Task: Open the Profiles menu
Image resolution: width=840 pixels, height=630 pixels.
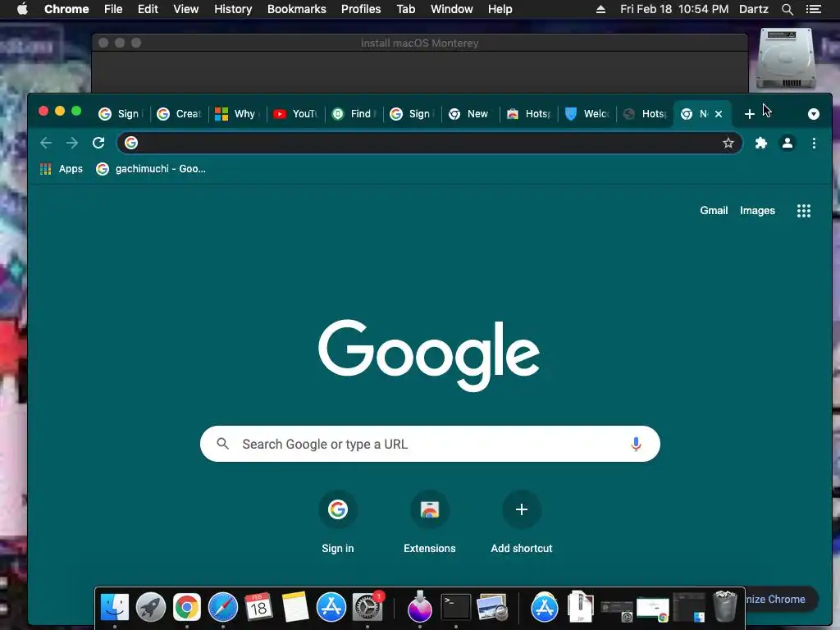Action: pos(361,9)
